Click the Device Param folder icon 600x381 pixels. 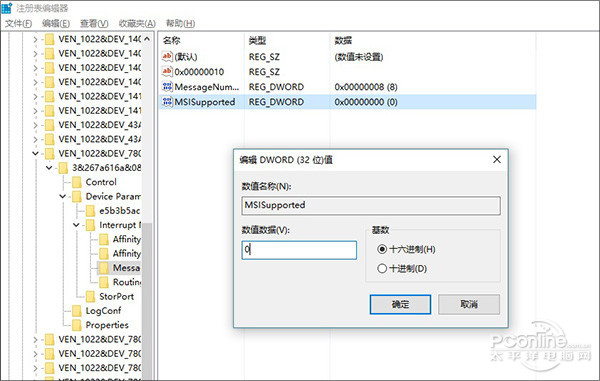pos(77,196)
